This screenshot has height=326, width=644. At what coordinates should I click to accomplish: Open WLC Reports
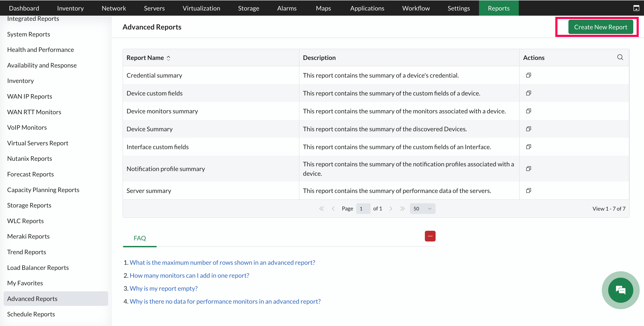(25, 221)
